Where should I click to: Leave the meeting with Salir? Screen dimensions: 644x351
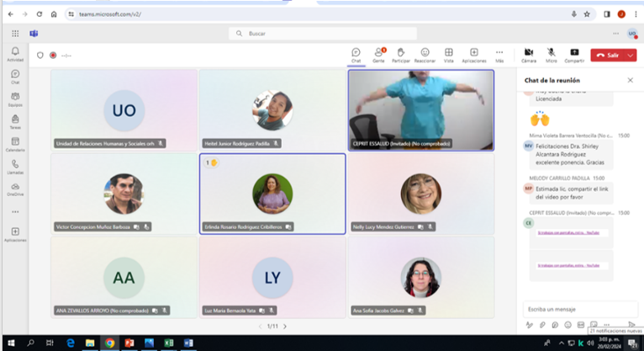[608, 55]
